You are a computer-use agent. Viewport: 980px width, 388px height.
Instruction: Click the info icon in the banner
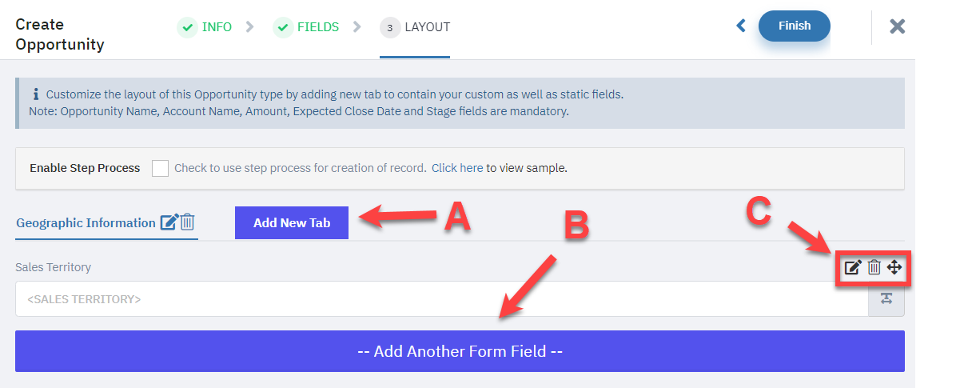pyautogui.click(x=35, y=94)
